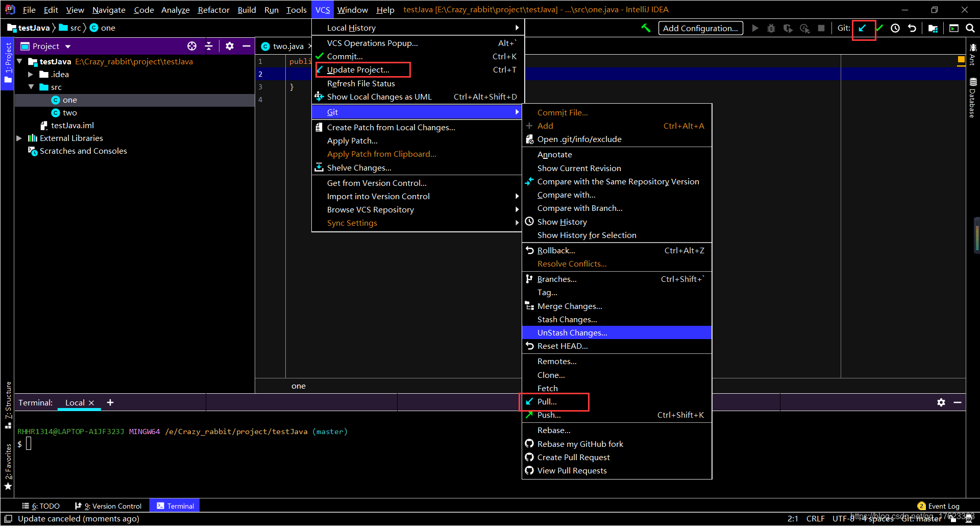Select testJava.iml in project tree
This screenshot has height=526, width=980.
coord(72,125)
